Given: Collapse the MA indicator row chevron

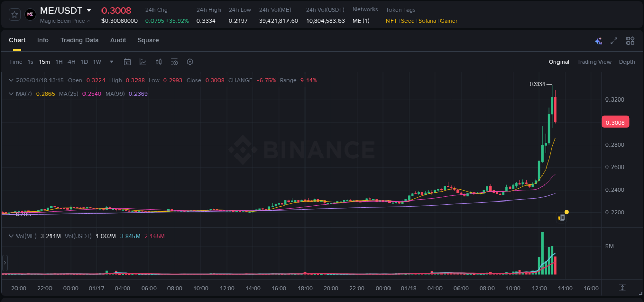Looking at the screenshot, I should coord(11,94).
